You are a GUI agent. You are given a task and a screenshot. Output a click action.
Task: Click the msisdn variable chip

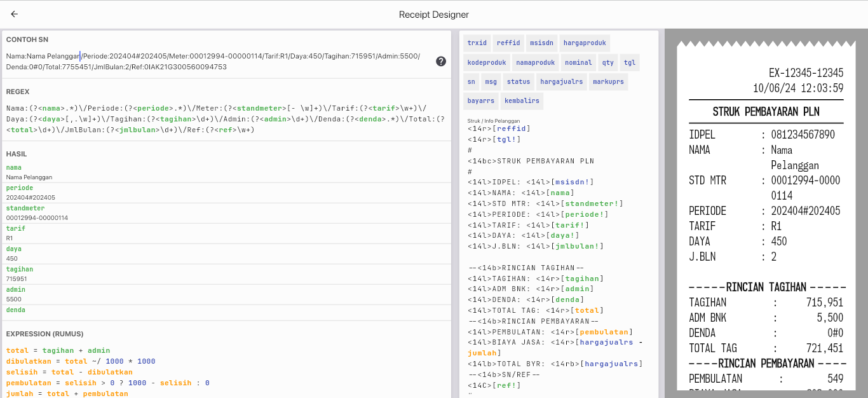pos(541,43)
